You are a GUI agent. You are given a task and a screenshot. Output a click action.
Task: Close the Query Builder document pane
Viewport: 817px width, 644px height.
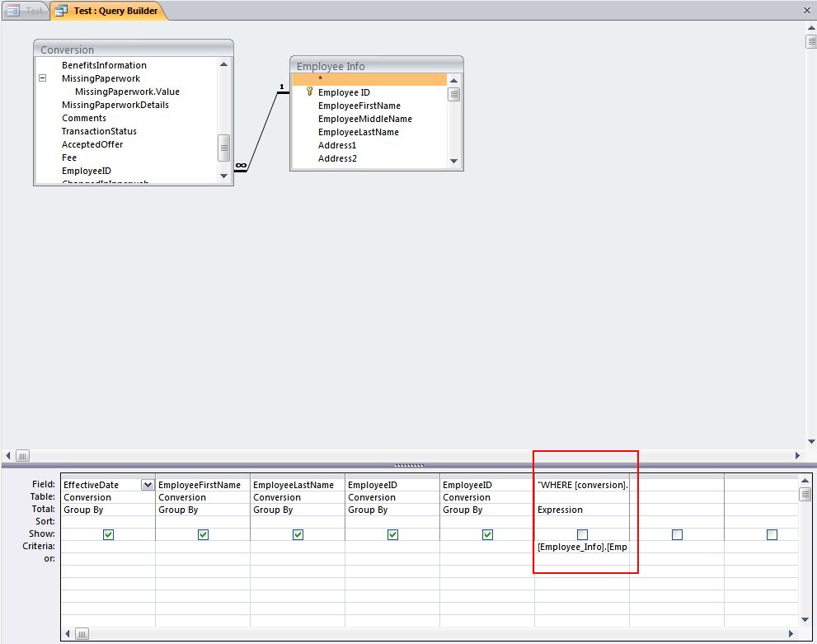[x=806, y=11]
